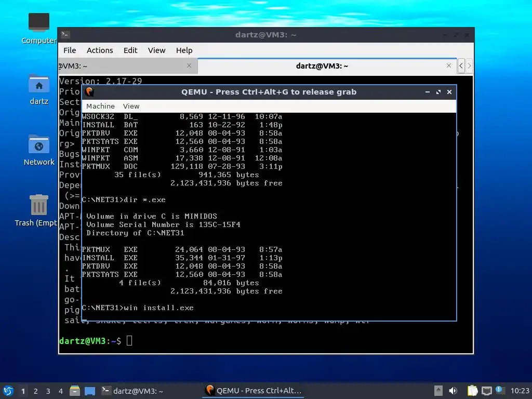
Task: Click the terminal window title dartz@VM3: ~
Action: point(265,35)
